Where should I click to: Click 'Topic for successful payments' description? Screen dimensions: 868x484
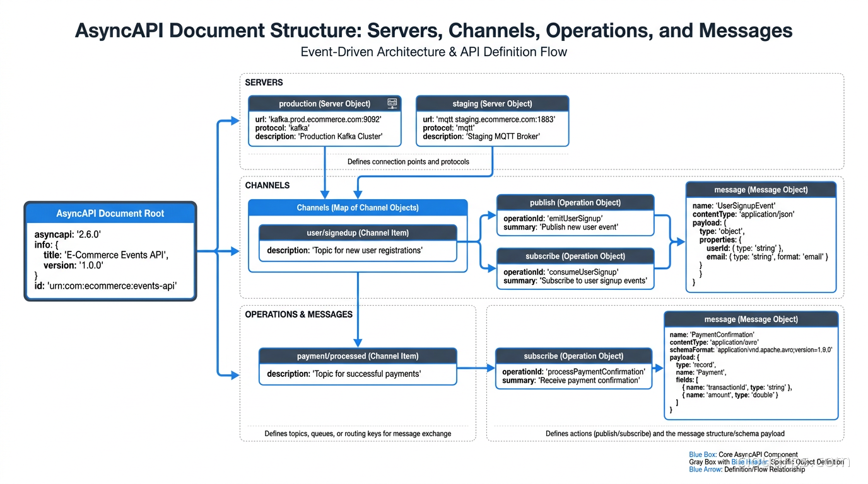(x=344, y=374)
